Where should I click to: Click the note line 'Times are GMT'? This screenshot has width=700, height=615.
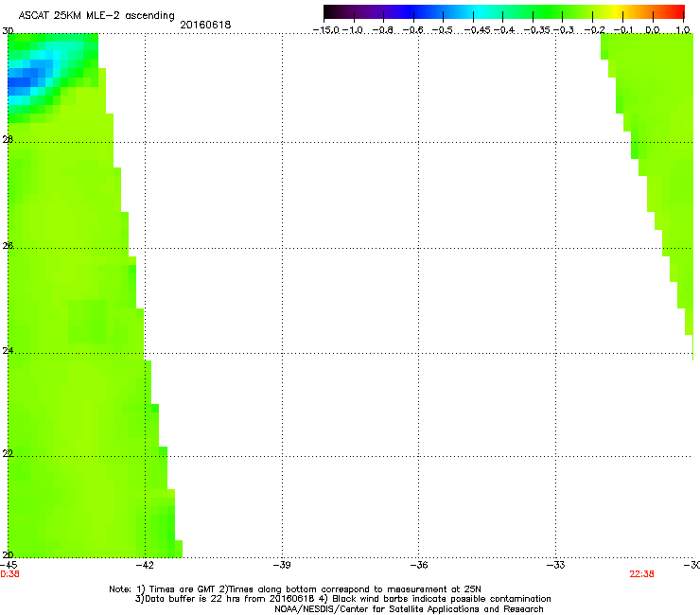point(295,589)
